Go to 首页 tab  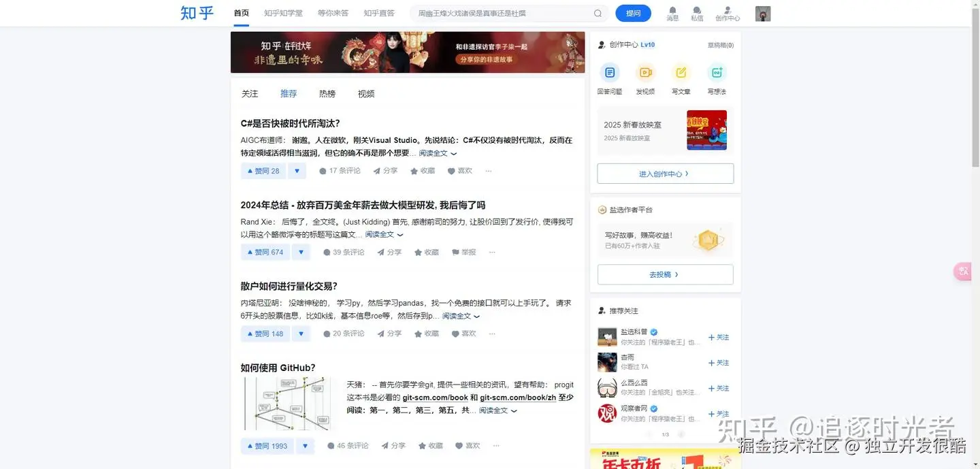[x=241, y=13]
